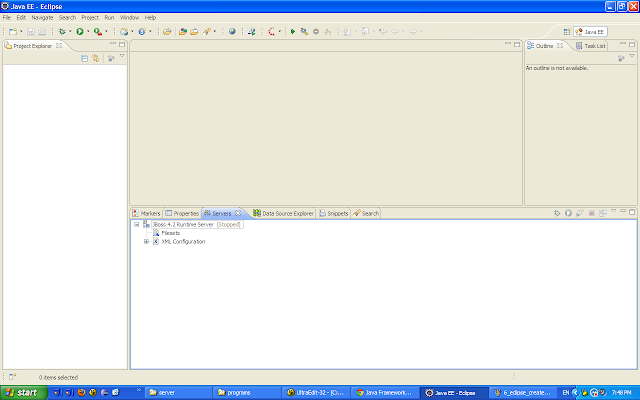Viewport: 640px width, 400px height.
Task: Open the Navigate menu
Action: click(42, 18)
